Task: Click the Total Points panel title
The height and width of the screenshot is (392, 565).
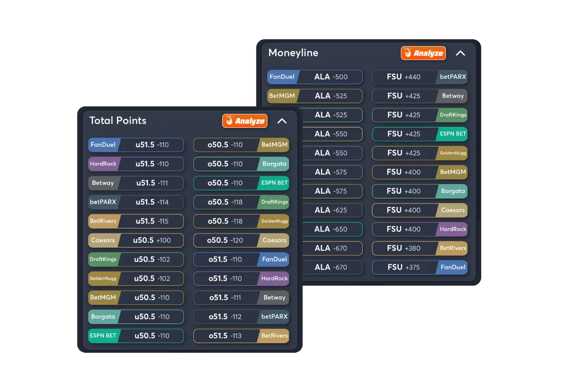Action: tap(118, 121)
